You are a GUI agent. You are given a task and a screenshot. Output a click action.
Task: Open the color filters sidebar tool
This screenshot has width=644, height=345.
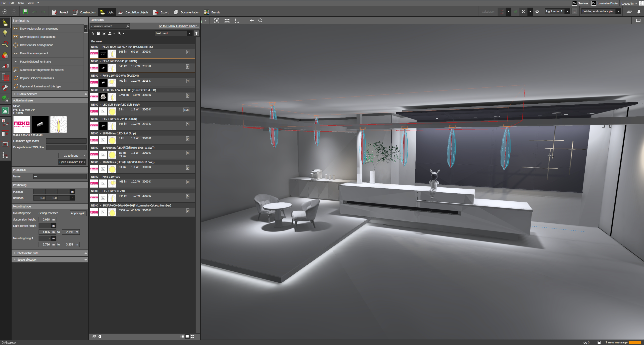[x=5, y=55]
